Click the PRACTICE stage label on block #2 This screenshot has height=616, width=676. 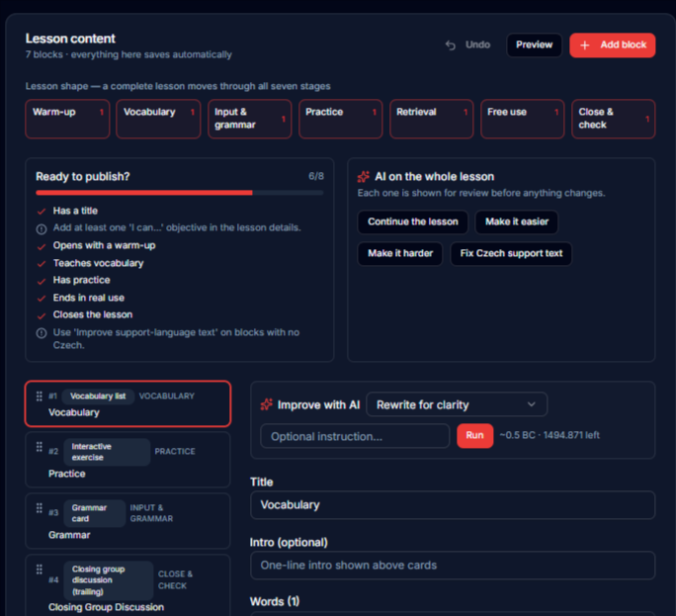tap(175, 452)
